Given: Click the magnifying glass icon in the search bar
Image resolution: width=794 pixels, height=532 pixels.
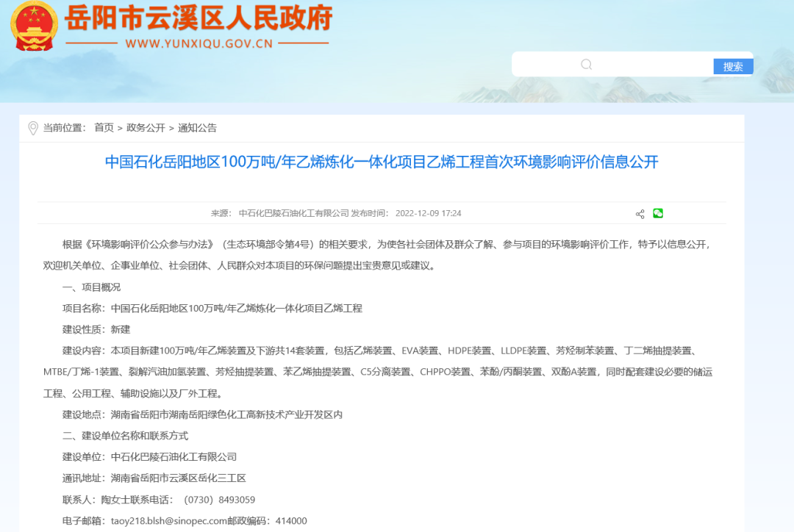Looking at the screenshot, I should (586, 64).
